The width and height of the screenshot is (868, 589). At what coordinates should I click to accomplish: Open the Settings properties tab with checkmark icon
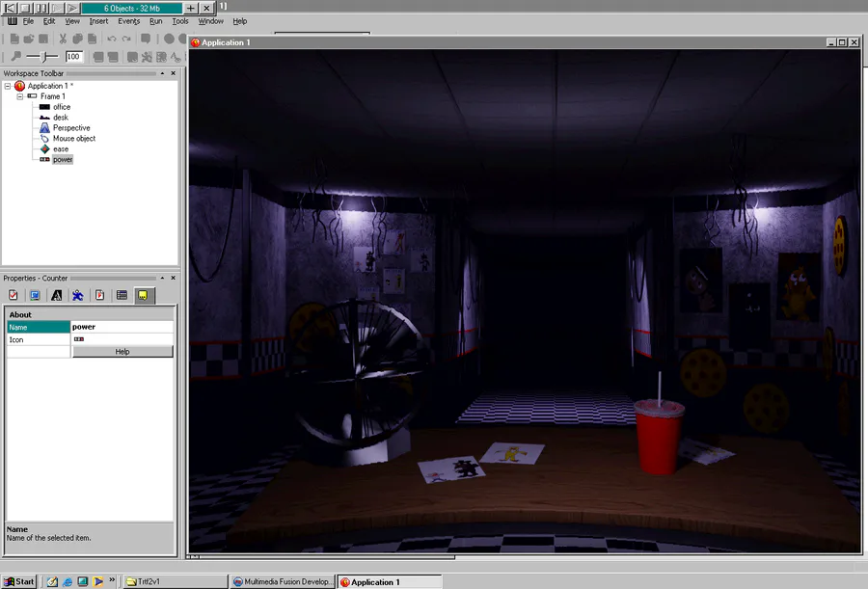tap(14, 296)
